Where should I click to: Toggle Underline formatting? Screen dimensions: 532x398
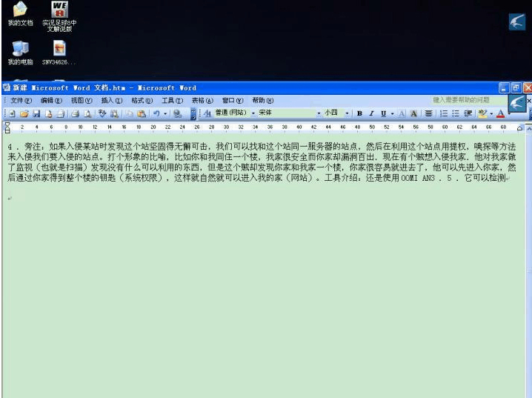point(383,113)
